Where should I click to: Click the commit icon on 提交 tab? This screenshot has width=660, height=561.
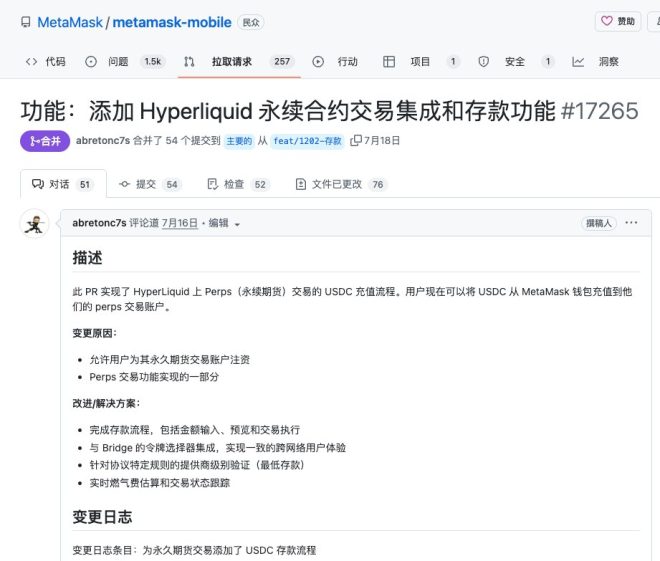click(x=125, y=184)
